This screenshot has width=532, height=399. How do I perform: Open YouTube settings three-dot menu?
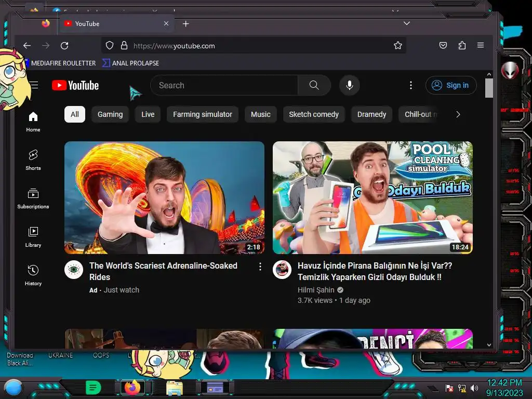pyautogui.click(x=410, y=85)
